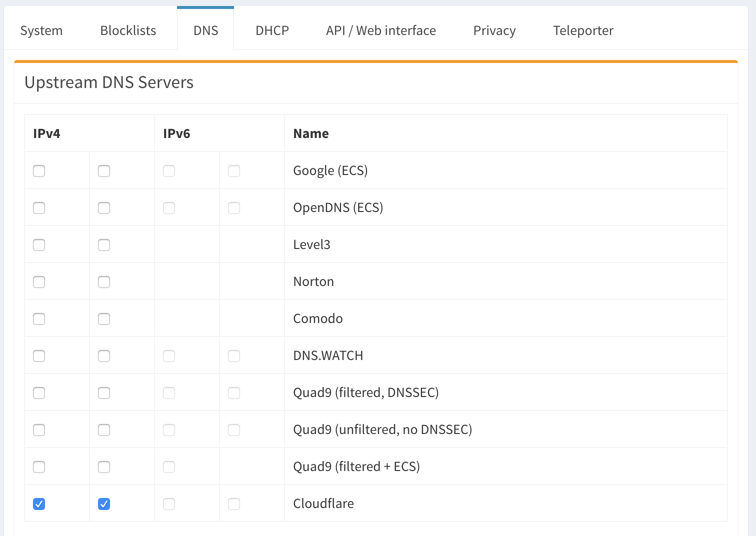This screenshot has width=756, height=536.
Task: Select secondary IPv4 checkbox for Norton
Action: pos(104,282)
